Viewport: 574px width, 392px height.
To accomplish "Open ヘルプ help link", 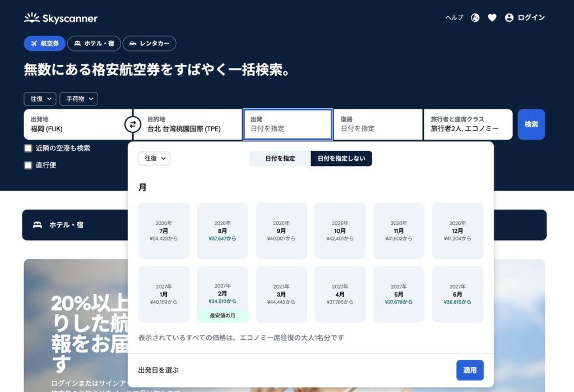I will coord(454,17).
